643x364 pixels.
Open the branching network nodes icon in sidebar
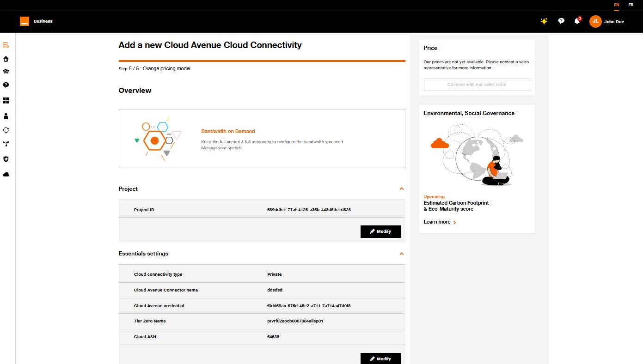(6, 144)
